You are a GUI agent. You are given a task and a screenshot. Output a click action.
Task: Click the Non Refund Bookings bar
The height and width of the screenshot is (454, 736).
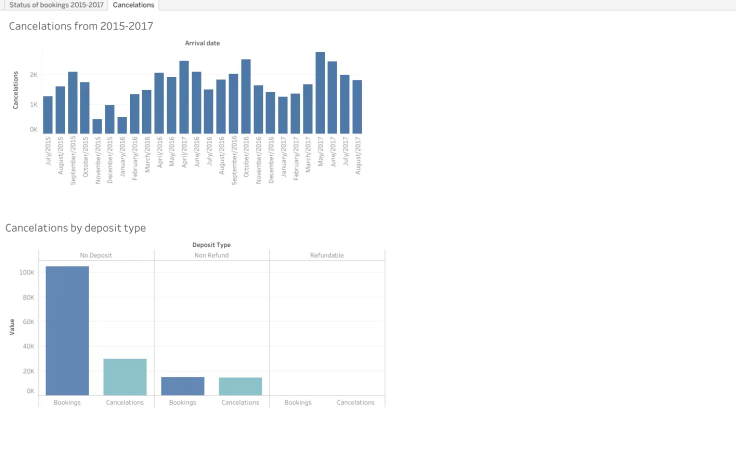tap(183, 386)
